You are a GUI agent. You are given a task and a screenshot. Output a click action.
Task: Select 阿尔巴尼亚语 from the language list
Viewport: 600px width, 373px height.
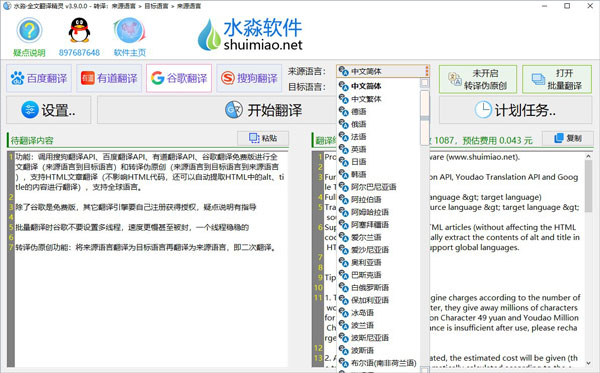point(378,187)
